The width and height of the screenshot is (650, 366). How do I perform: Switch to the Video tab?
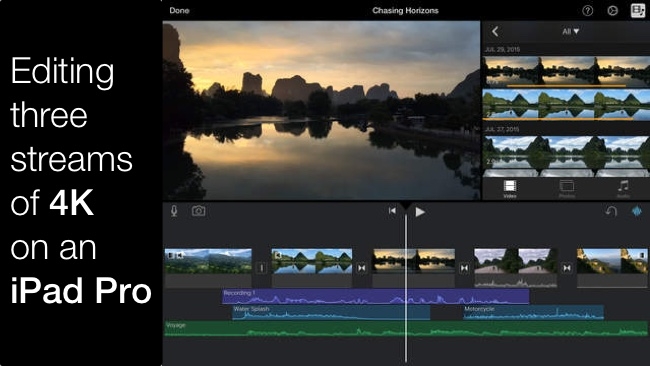pos(509,189)
